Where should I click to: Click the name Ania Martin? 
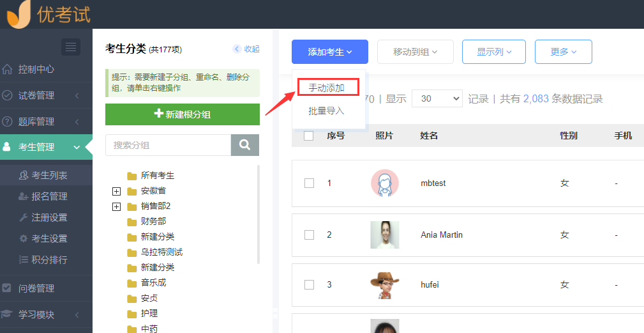442,235
